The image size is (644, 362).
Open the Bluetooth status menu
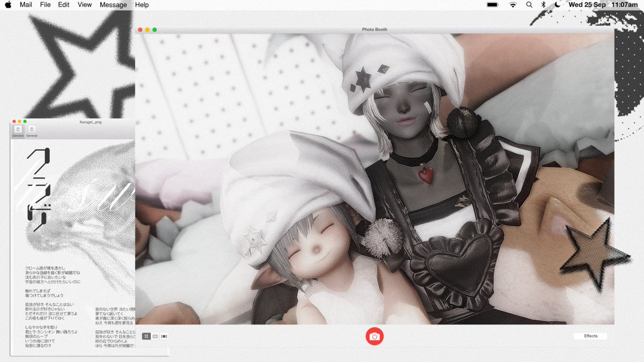tap(543, 5)
